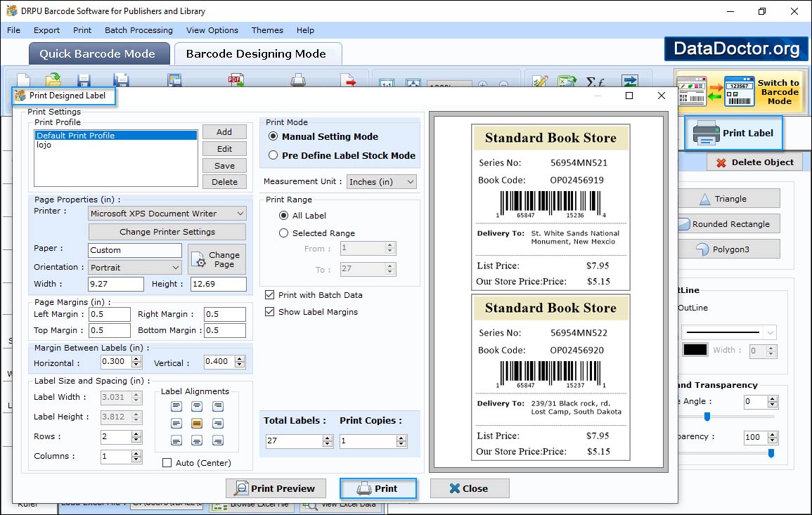Click the Delete print profile button
Screen dimensions: 812x515
point(224,182)
